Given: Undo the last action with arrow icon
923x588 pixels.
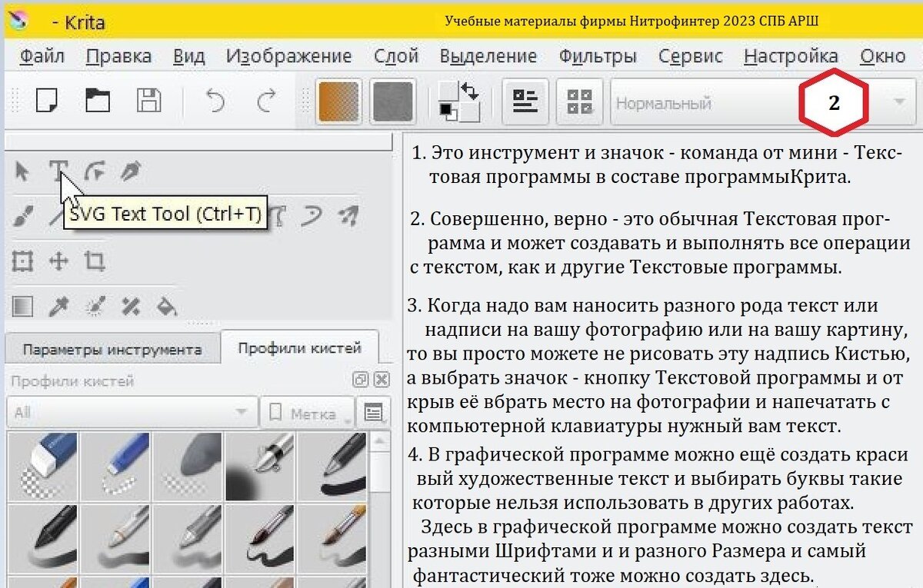Looking at the screenshot, I should (x=215, y=101).
